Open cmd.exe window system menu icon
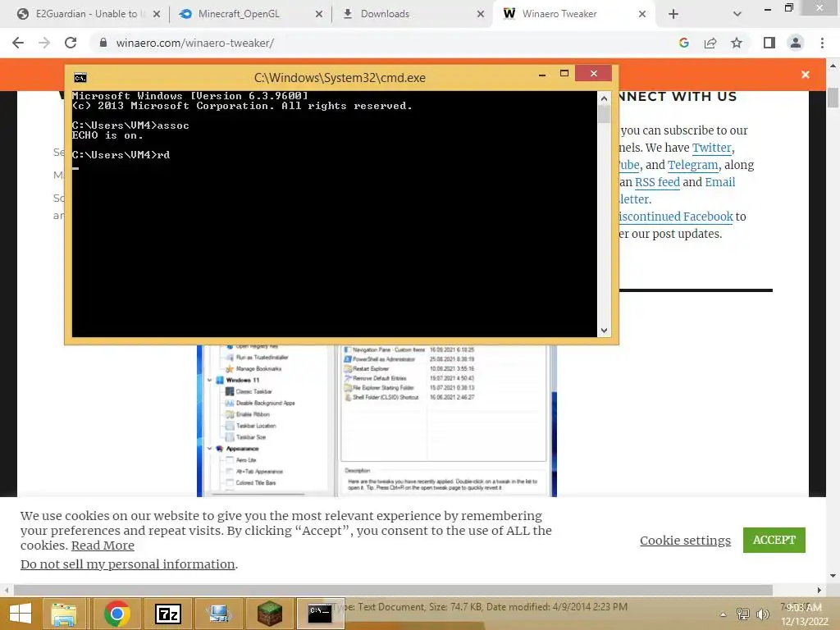 tap(80, 78)
